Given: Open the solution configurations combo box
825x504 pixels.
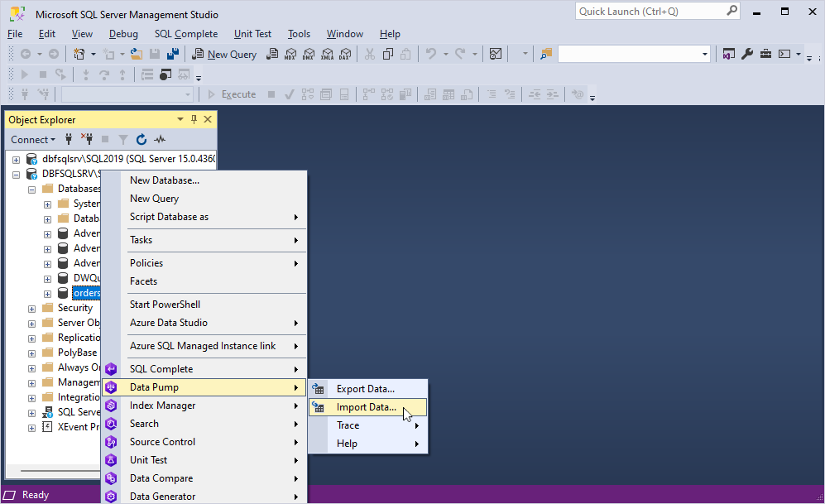Looking at the screenshot, I should pos(634,54).
